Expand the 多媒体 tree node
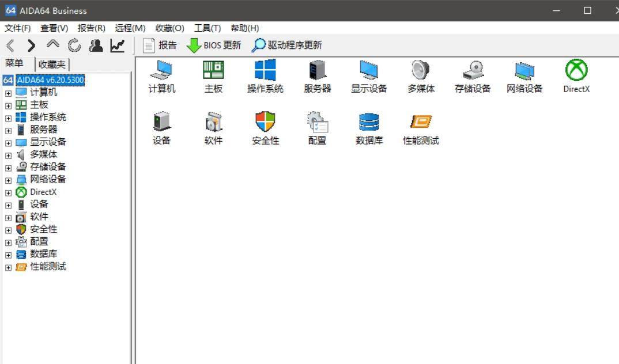 pos(8,156)
